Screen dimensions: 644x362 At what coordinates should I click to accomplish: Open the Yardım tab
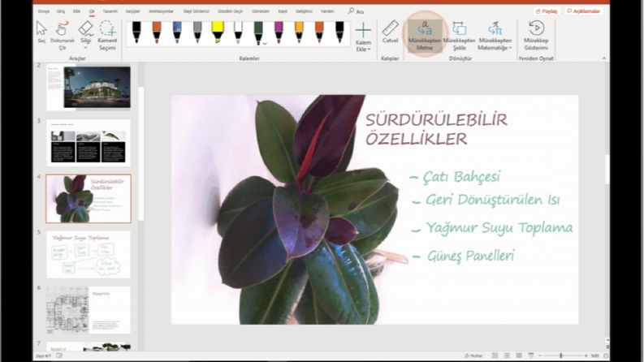[x=327, y=11]
